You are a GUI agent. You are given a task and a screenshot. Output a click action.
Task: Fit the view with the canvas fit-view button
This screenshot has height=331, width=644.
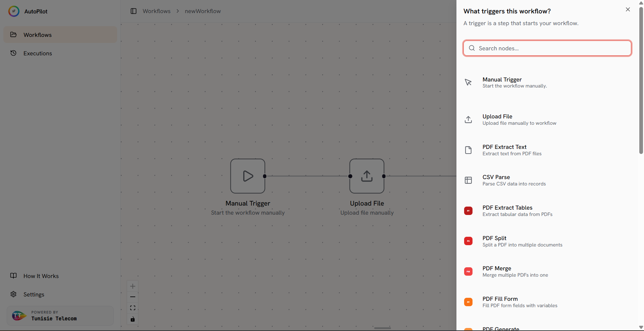click(x=133, y=308)
